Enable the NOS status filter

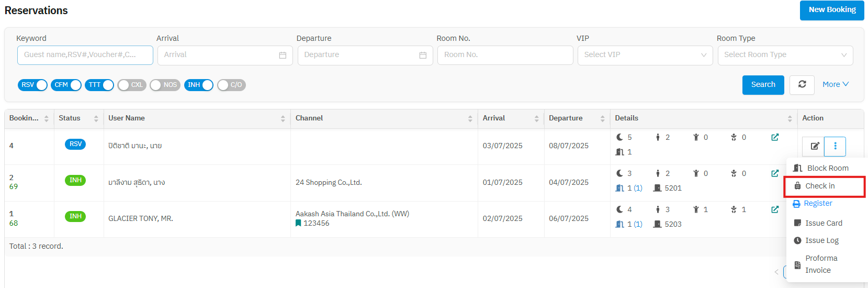(x=165, y=85)
